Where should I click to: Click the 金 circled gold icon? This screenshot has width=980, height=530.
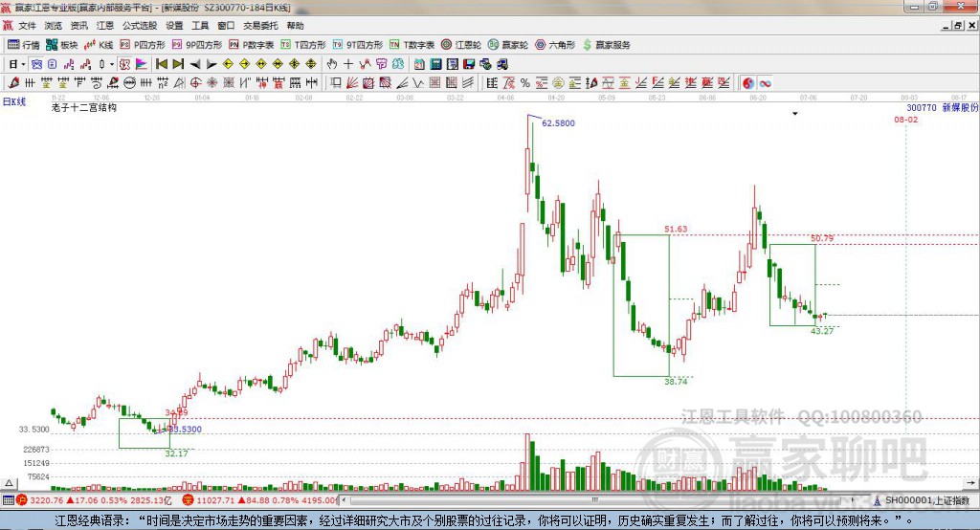(558, 82)
